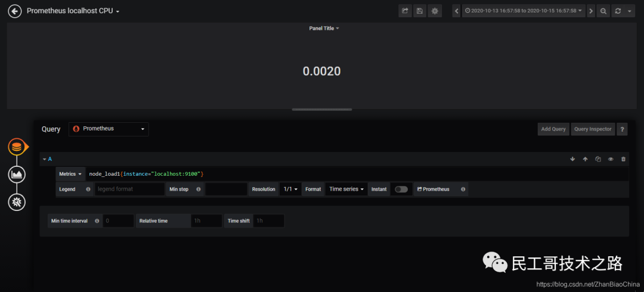Focus the Min step input field
Screen dimensions: 644x292
coord(227,190)
